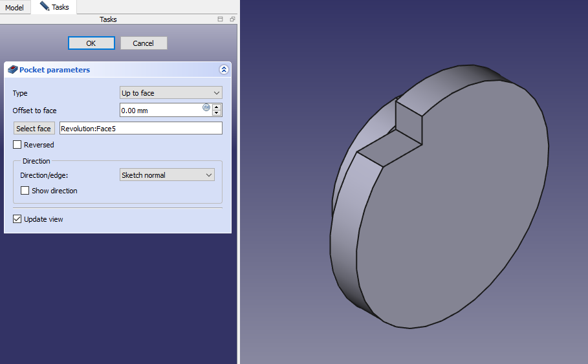Viewport: 588px width, 364px height.
Task: Click the expression formula icon in offset field
Action: pos(206,108)
